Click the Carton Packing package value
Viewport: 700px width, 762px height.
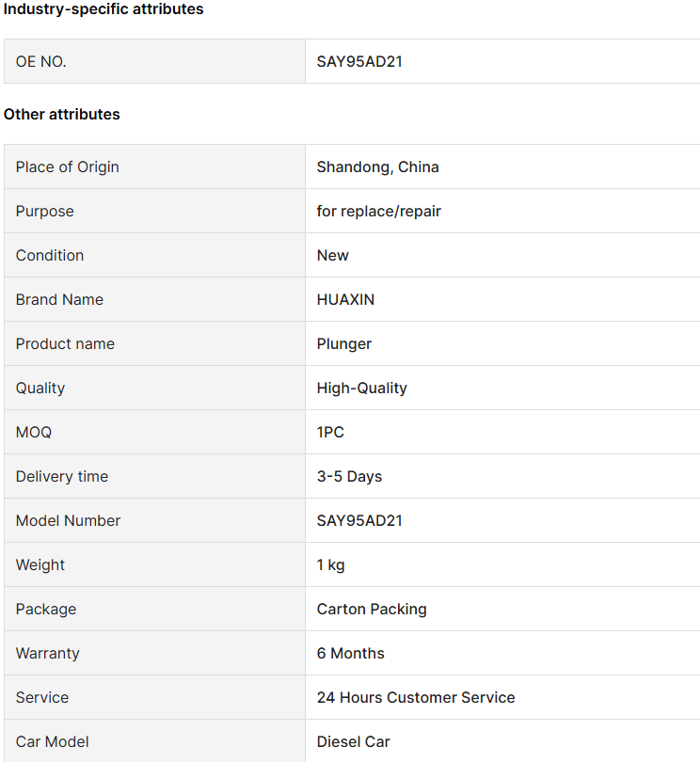[372, 609]
